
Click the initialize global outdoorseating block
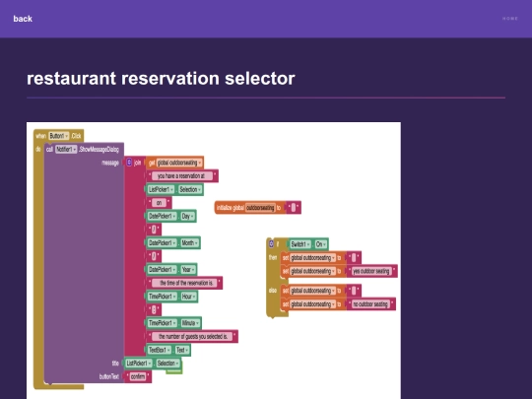(258, 208)
